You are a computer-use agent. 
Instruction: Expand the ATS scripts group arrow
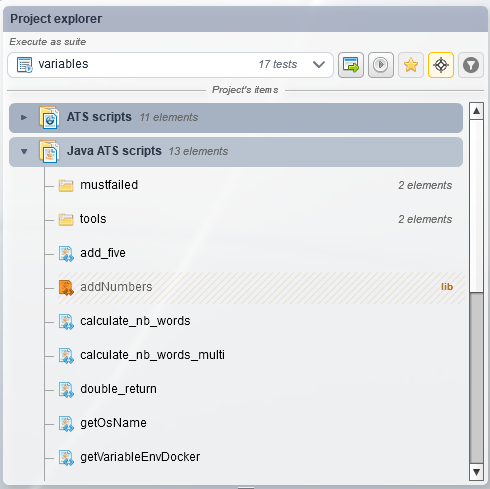click(x=24, y=117)
